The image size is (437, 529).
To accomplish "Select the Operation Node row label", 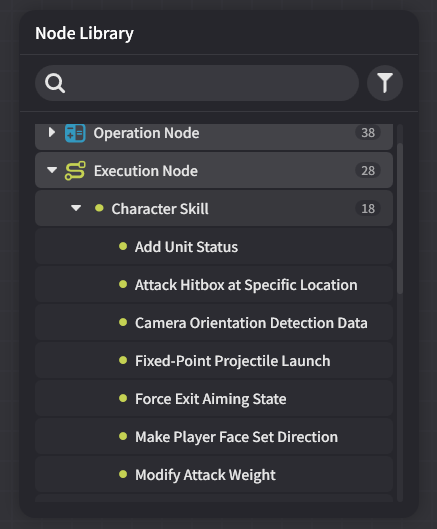I will coord(146,133).
